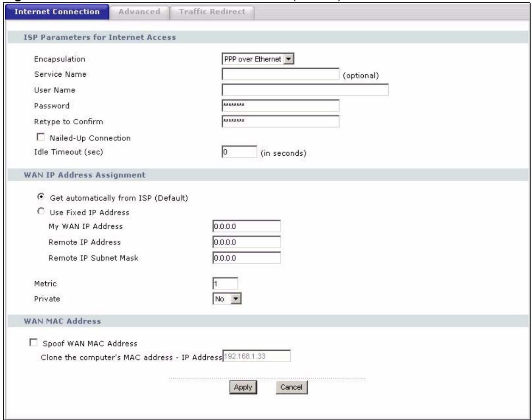Choose the Use Fixed IP Address option
Viewport: 532px width, 420px height.
click(41, 211)
